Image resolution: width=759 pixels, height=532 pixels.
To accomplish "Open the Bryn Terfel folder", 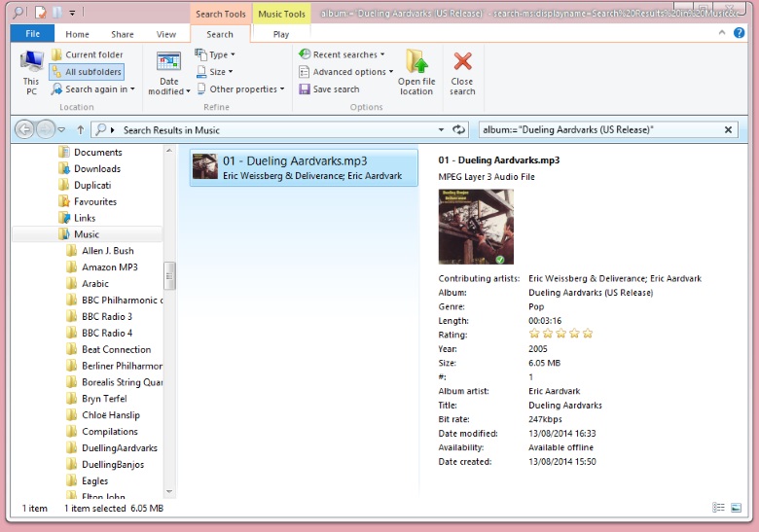I will point(96,399).
